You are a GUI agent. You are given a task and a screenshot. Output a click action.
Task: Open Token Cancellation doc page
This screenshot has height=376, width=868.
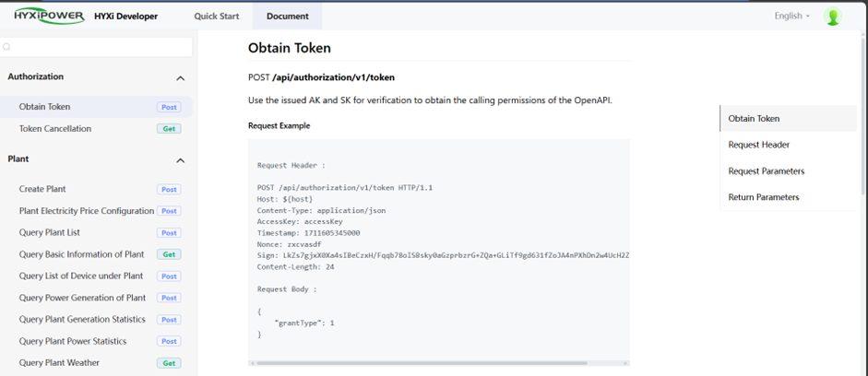click(55, 129)
